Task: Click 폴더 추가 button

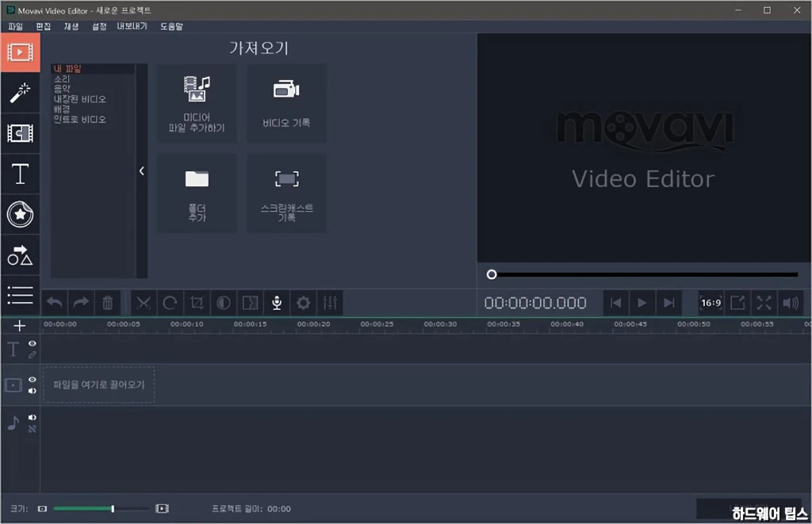Action: tap(197, 193)
